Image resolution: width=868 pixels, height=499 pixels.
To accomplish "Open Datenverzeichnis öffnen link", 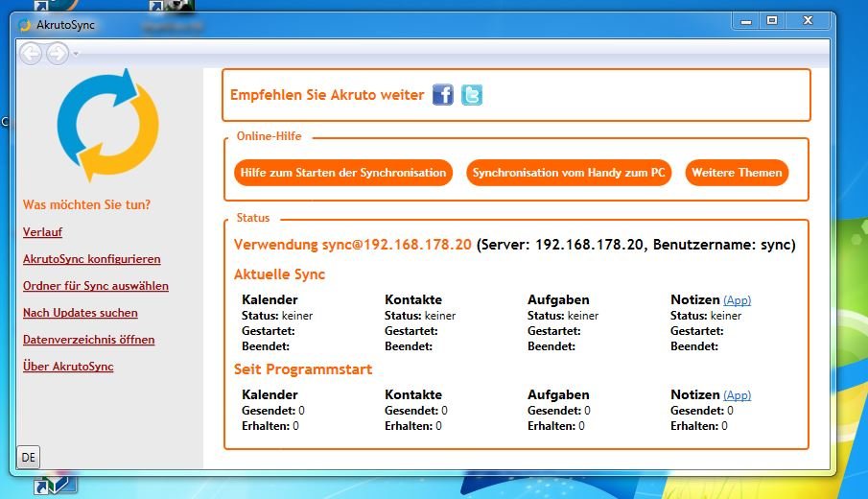I will pyautogui.click(x=88, y=340).
